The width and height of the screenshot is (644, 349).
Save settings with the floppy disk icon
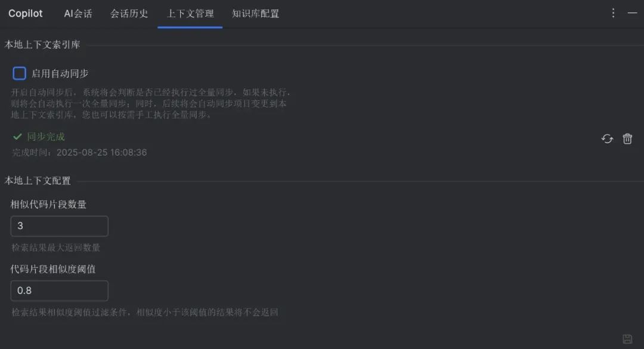[x=627, y=339]
